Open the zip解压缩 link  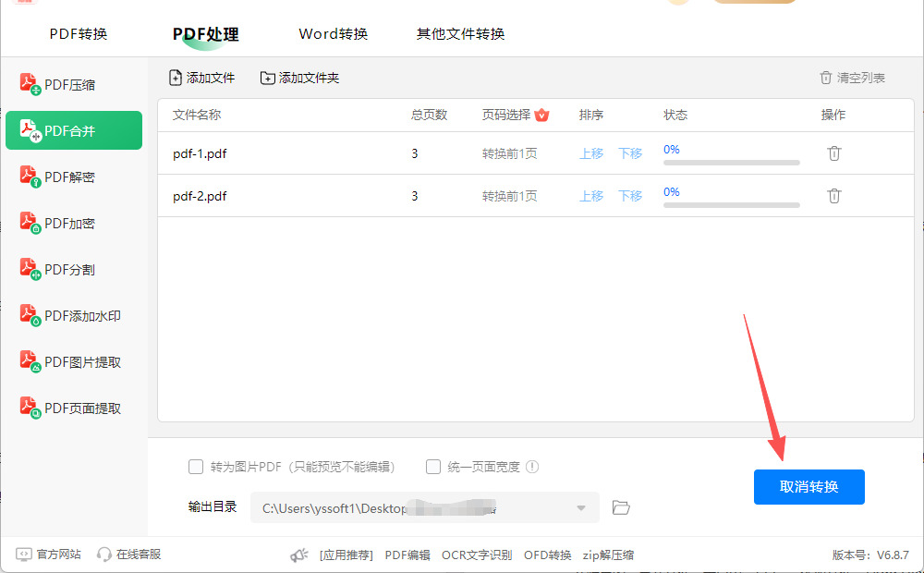(608, 555)
